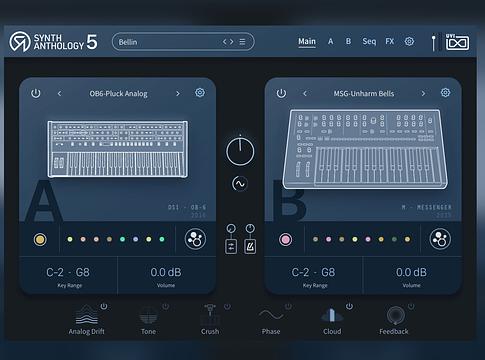Toggle Crush effect power
The width and height of the screenshot is (485, 360).
click(x=227, y=306)
